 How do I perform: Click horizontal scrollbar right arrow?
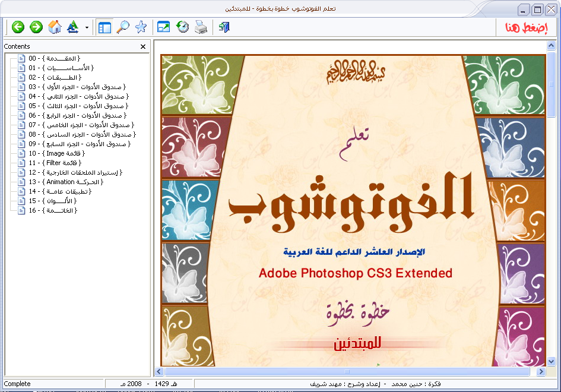(x=541, y=372)
